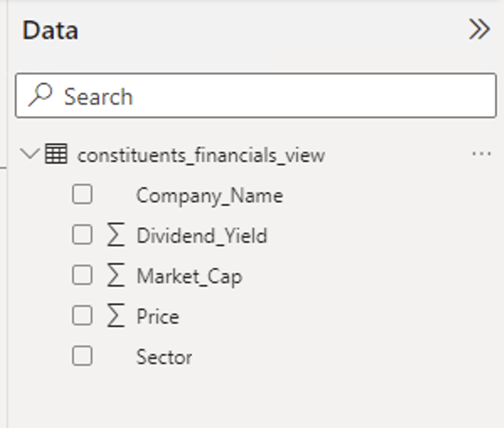The width and height of the screenshot is (504, 428).
Task: Click the sigma icon next to Price
Action: pos(115,316)
